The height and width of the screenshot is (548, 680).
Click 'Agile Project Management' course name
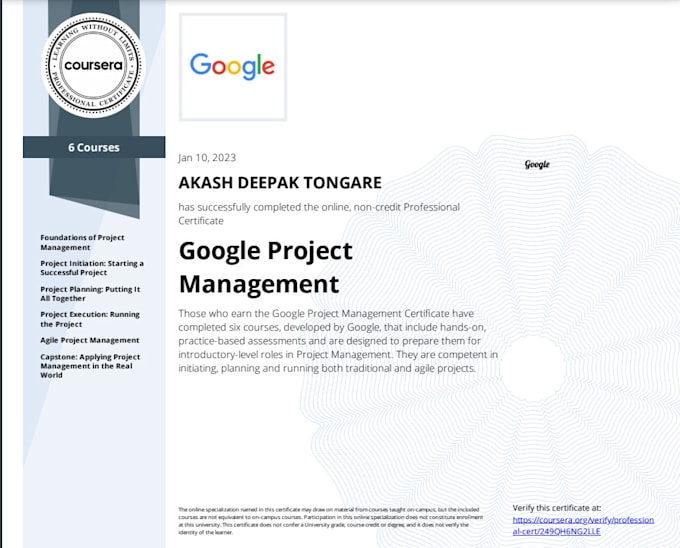90,340
